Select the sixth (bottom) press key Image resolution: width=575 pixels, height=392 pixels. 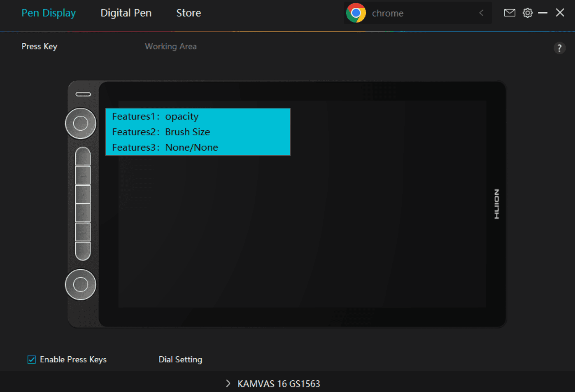click(83, 251)
